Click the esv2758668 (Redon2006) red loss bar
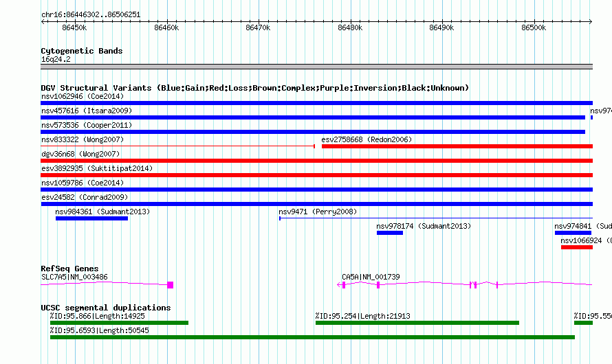Image resolution: width=612 pixels, height=364 pixels. click(x=457, y=146)
